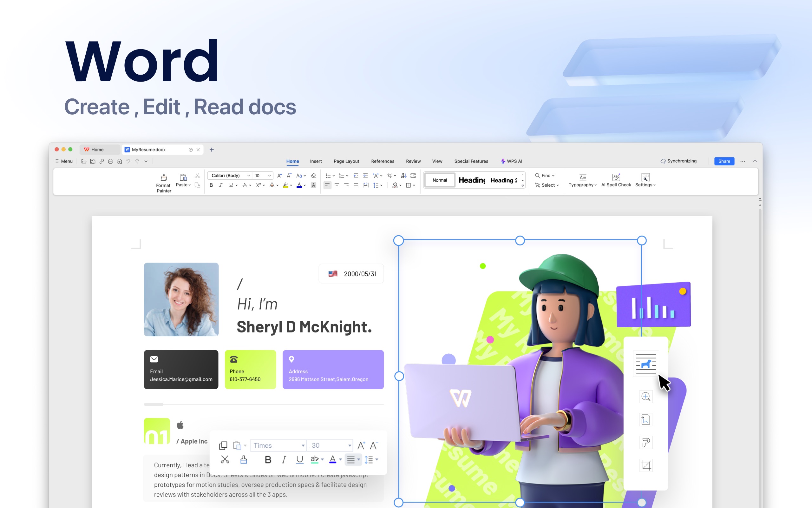Click the Layout Options icon beside image
Screen dimensions: 812x508
coord(646,364)
